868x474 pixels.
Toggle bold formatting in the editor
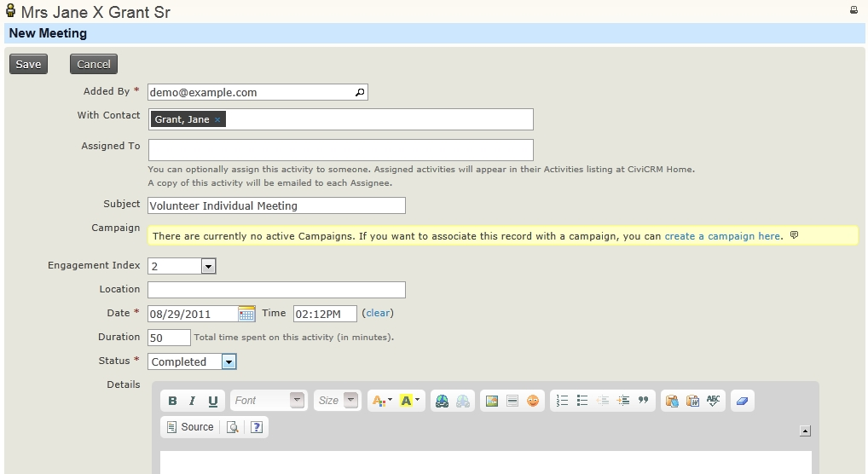172,401
